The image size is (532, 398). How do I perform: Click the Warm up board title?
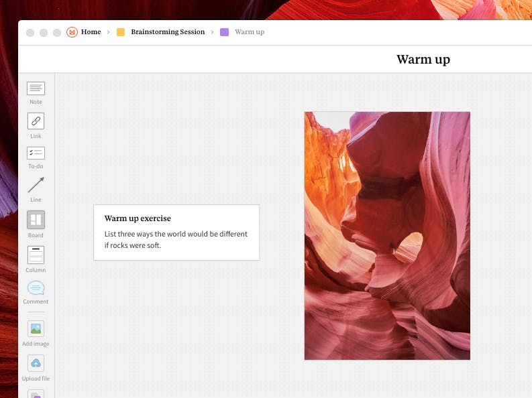(423, 59)
